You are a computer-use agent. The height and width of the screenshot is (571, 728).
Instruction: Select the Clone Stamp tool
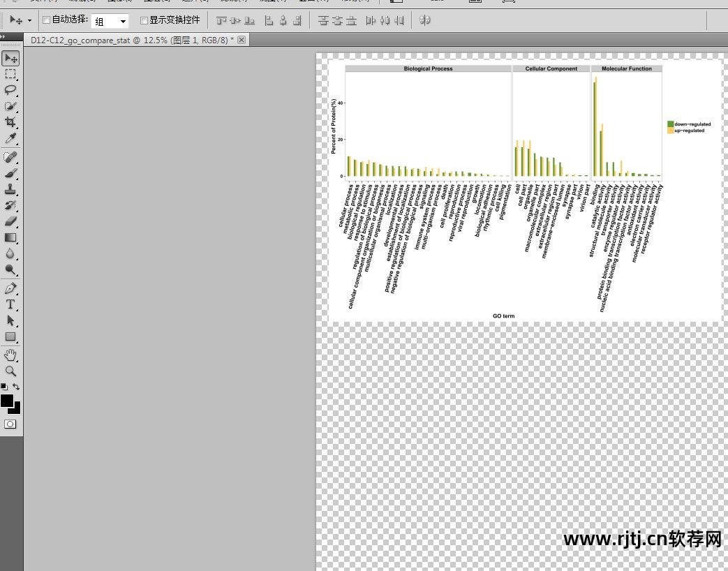[x=10, y=189]
